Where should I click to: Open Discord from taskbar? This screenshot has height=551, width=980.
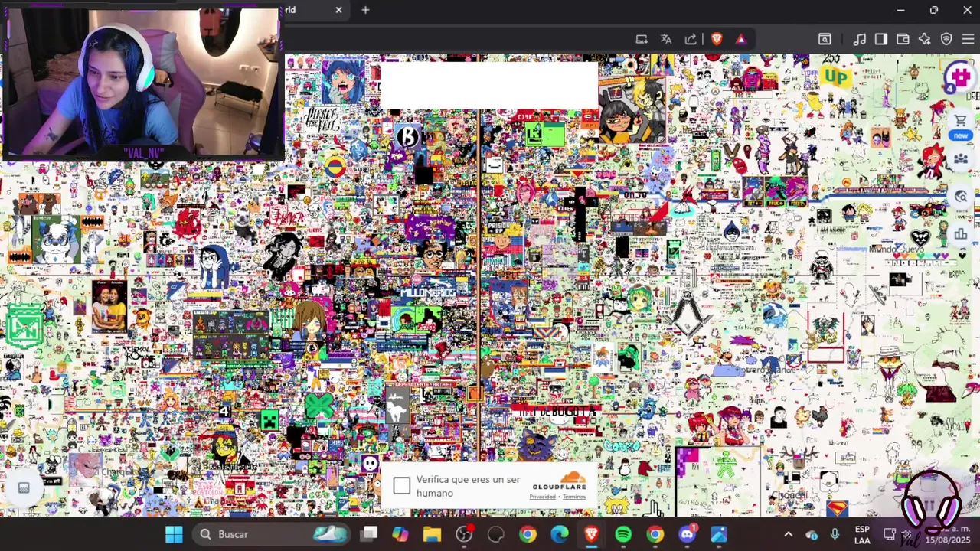[687, 534]
